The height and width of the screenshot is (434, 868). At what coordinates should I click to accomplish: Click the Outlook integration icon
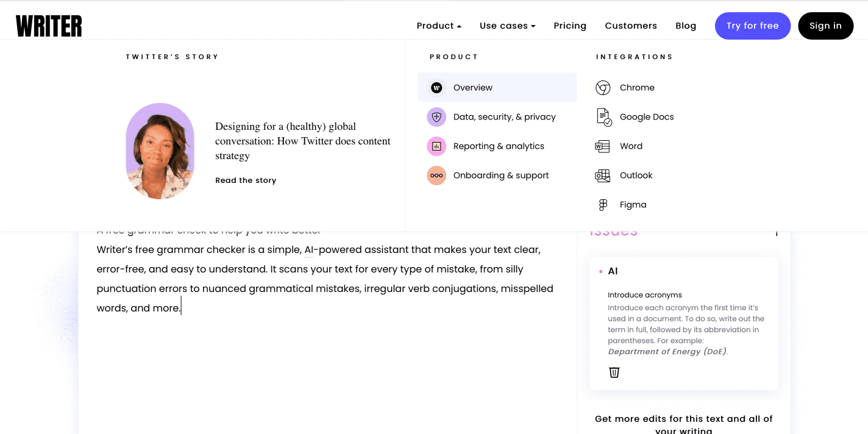602,176
